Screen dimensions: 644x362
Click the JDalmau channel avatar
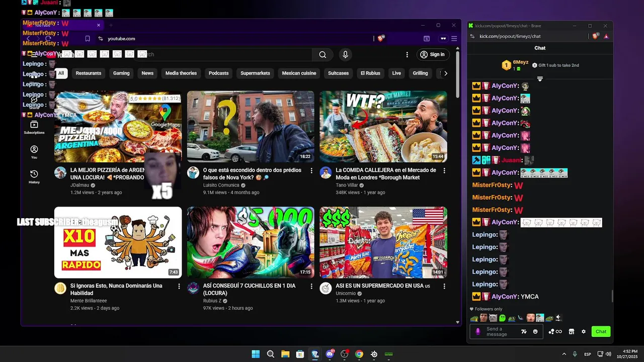[x=60, y=173]
